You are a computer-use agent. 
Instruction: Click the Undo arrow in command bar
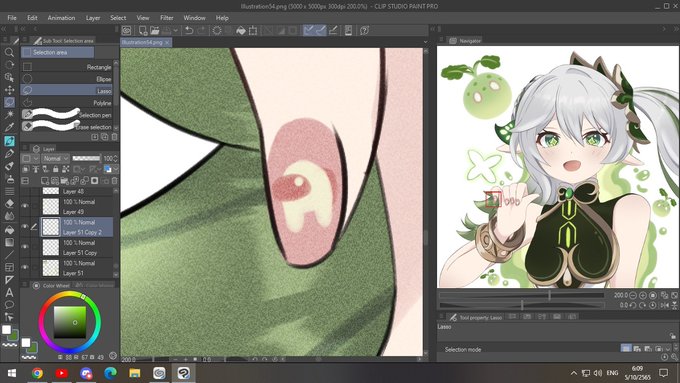(189, 30)
